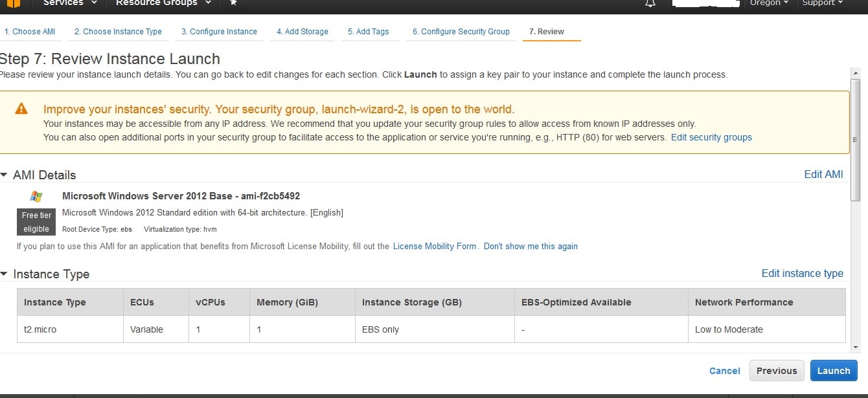The width and height of the screenshot is (868, 398).
Task: Go to the 4. Add Storage tab
Action: pos(303,32)
